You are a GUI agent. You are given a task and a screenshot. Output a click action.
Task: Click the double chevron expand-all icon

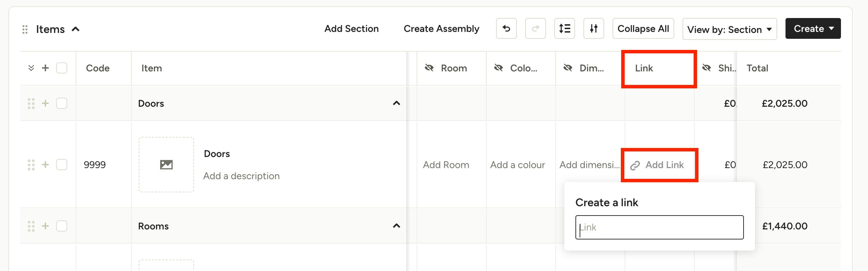pyautogui.click(x=31, y=68)
